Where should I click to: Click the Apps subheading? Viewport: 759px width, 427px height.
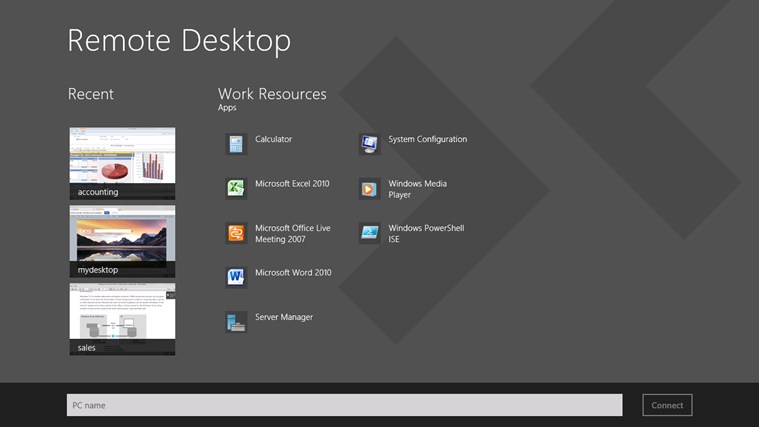227,107
